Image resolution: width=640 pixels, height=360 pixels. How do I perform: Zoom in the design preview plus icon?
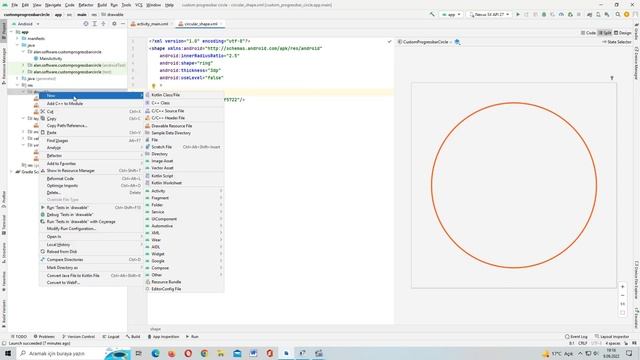click(x=622, y=287)
